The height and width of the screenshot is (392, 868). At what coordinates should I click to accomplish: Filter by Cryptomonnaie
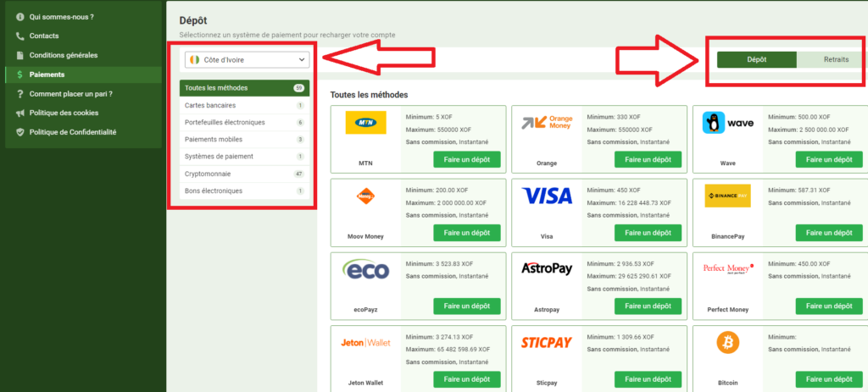pos(244,174)
